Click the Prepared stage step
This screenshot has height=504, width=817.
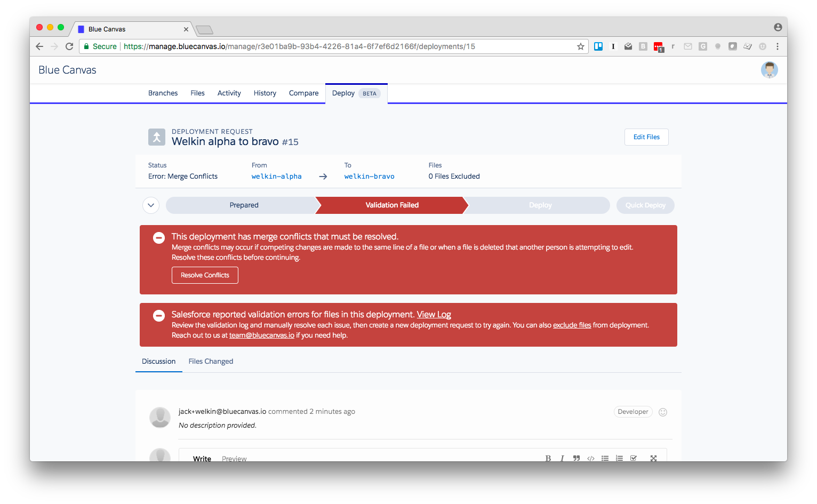pos(244,205)
